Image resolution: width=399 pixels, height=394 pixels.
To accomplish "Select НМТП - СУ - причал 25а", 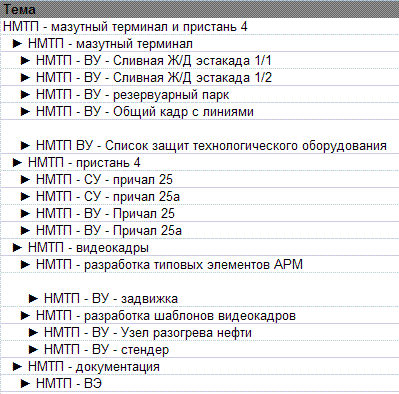I will point(108,197).
